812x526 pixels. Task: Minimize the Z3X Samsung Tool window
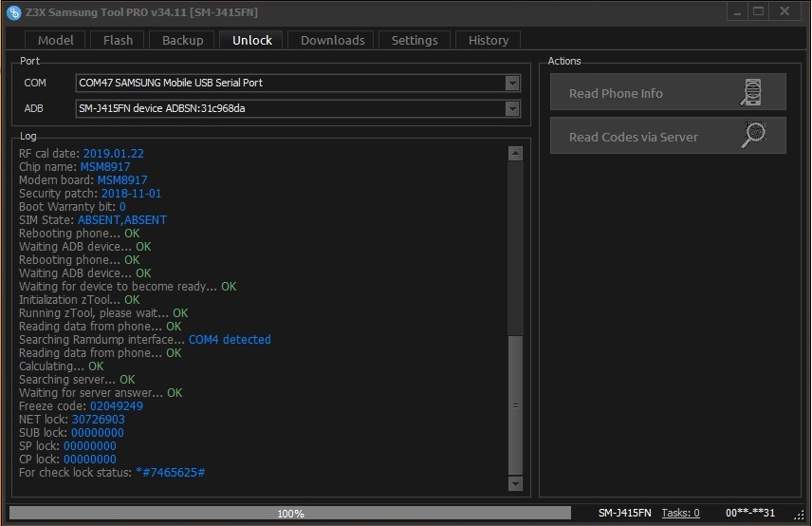[737, 12]
